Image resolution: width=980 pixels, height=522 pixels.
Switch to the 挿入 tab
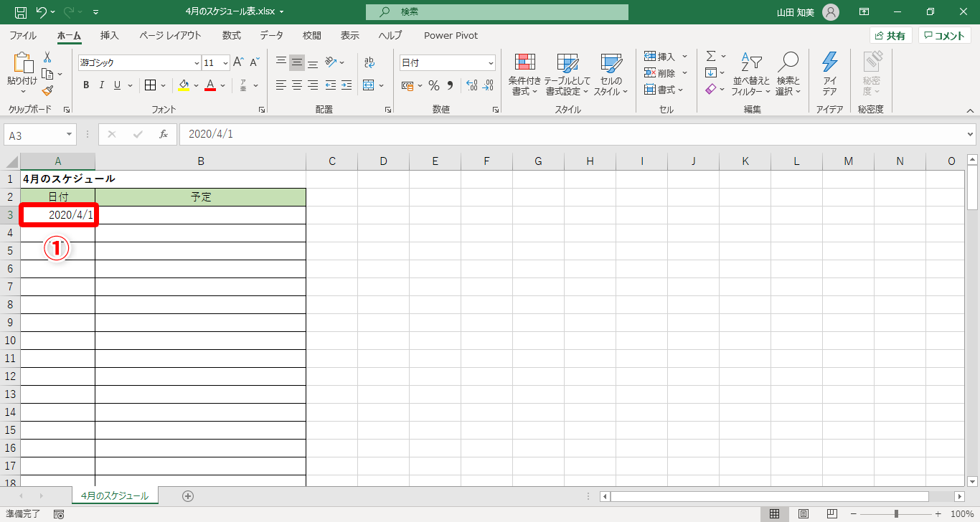click(110, 35)
